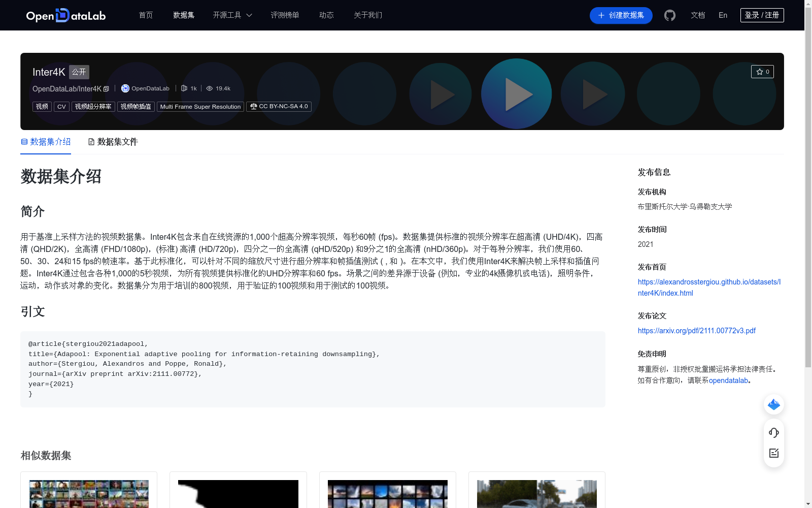Click the 公开 visibility badge
The height and width of the screenshot is (508, 812).
pos(79,72)
